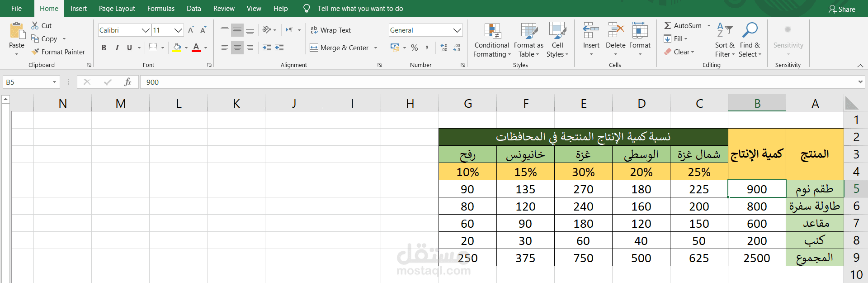
Task: Click the Share button
Action: point(842,9)
